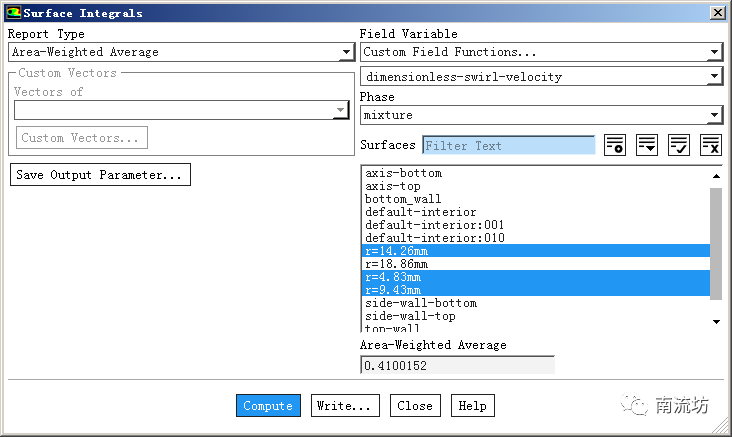Click the Write... button
The width and height of the screenshot is (732, 437).
(345, 406)
